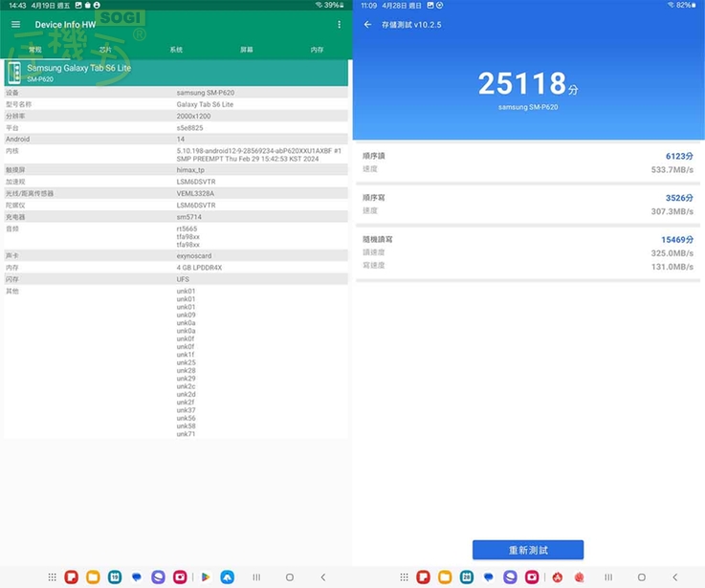Open My Files in right screen taskbar
This screenshot has width=705, height=588.
pyautogui.click(x=445, y=577)
